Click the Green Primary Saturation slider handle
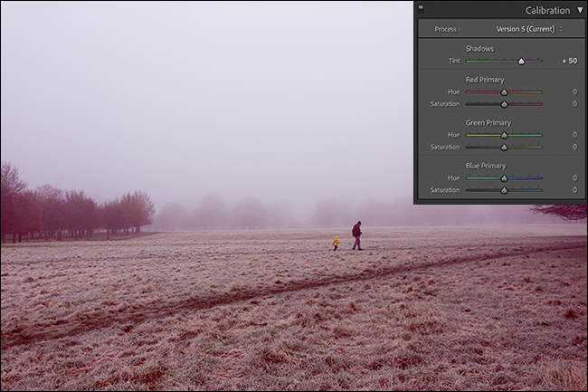This screenshot has height=392, width=588. (x=504, y=147)
